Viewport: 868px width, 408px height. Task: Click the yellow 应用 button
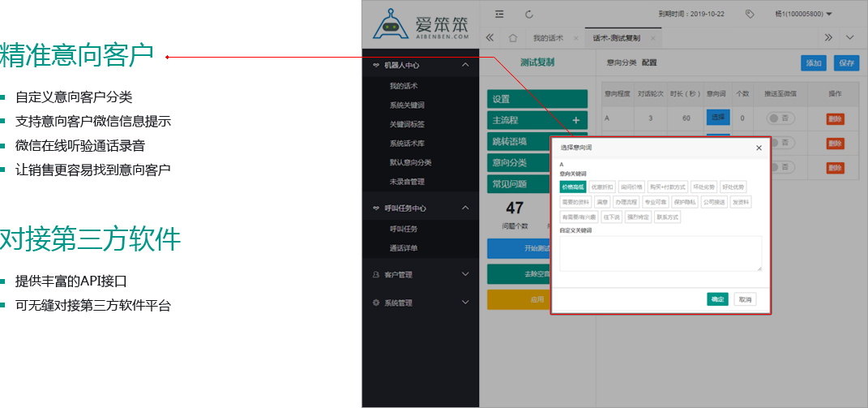click(x=518, y=299)
